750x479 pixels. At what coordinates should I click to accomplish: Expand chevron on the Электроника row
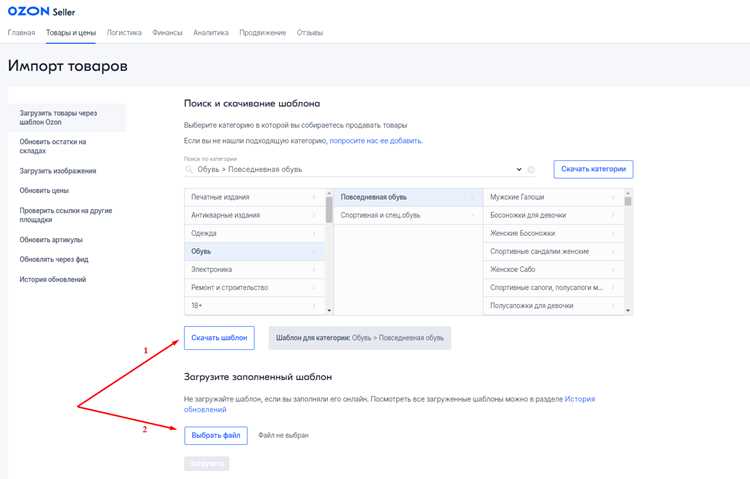pyautogui.click(x=314, y=269)
